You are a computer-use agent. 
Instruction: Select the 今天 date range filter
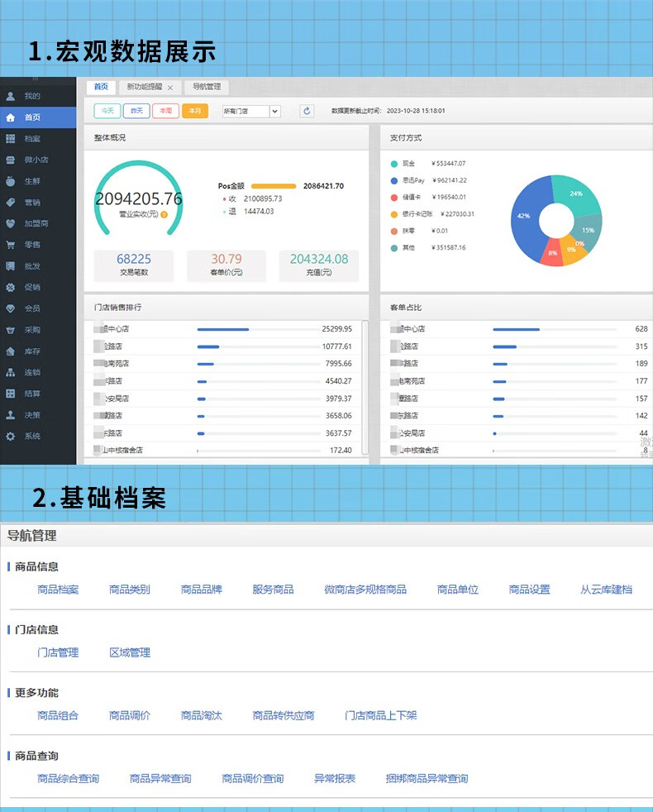107,111
